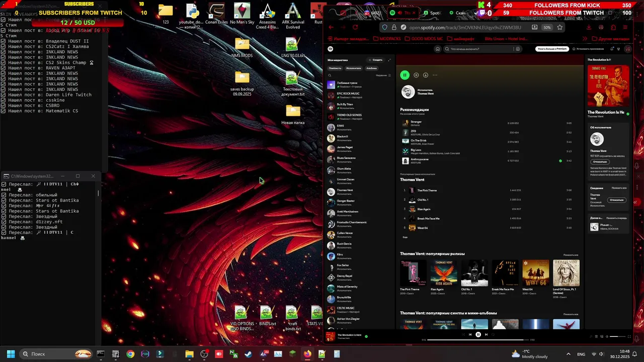This screenshot has width=644, height=362.
Task: Go to the previous track in player bar
Action: (x=470, y=334)
